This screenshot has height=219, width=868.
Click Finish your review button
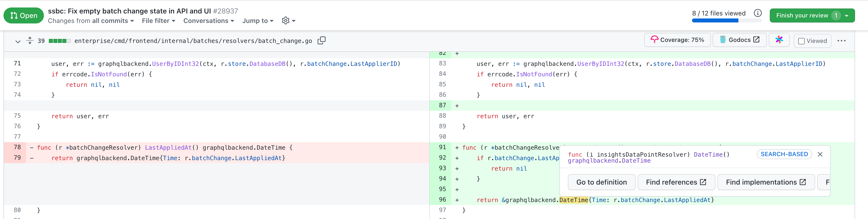click(x=812, y=15)
